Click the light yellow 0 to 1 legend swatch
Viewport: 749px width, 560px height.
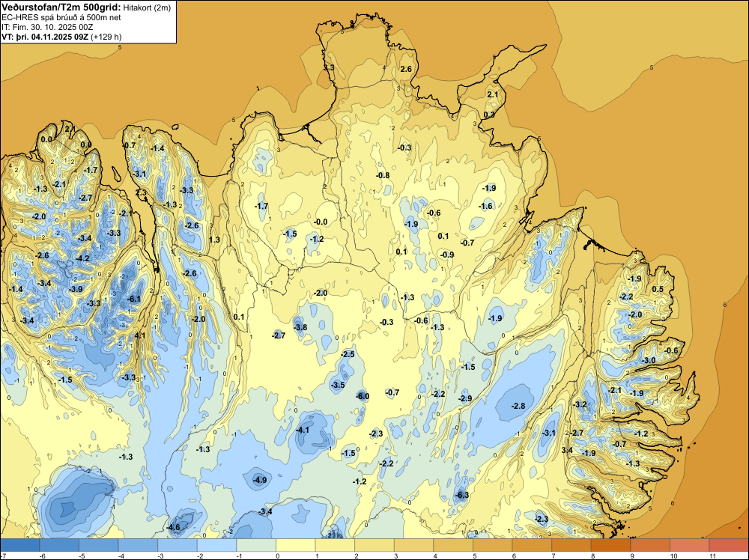click(x=296, y=545)
